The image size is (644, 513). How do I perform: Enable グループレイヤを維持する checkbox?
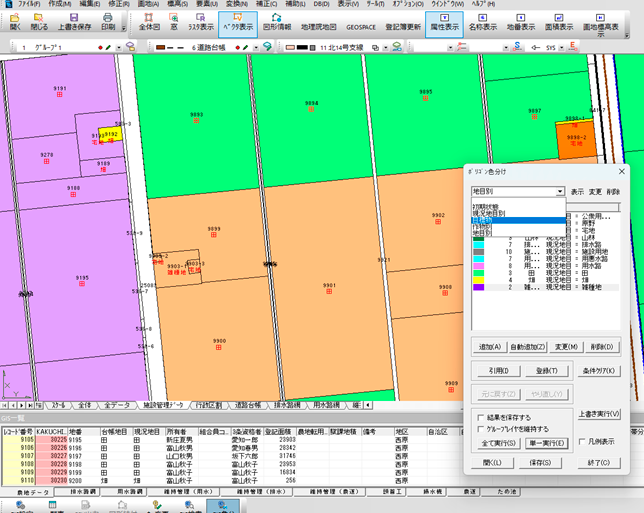pos(481,428)
